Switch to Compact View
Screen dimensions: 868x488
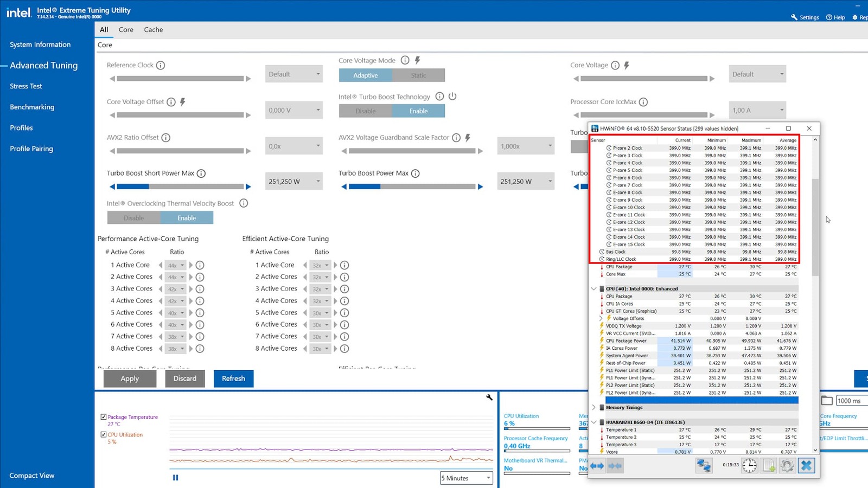32,476
